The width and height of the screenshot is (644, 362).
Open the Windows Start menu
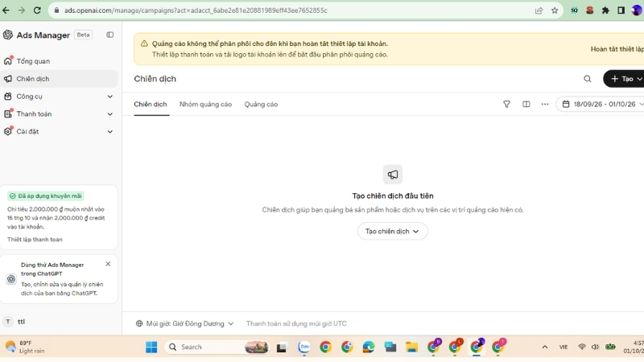151,348
